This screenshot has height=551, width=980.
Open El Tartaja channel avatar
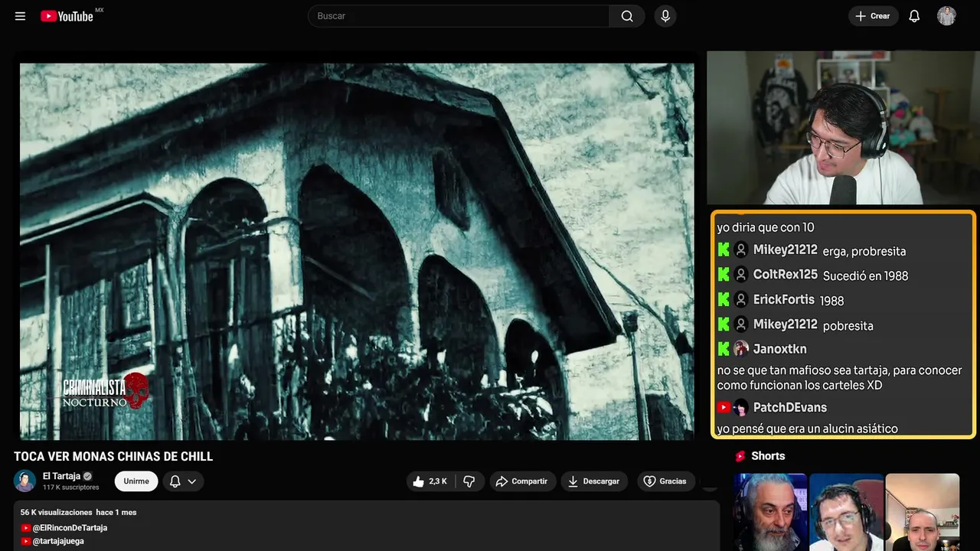[x=24, y=481]
